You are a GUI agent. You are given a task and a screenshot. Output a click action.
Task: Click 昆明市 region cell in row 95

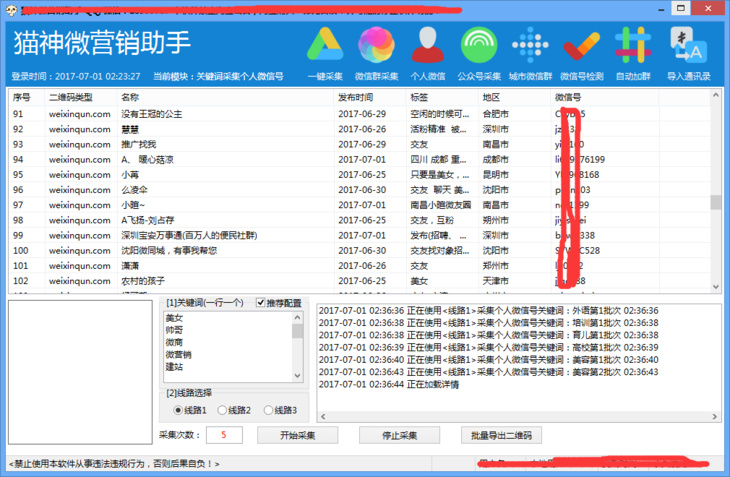coord(496,175)
